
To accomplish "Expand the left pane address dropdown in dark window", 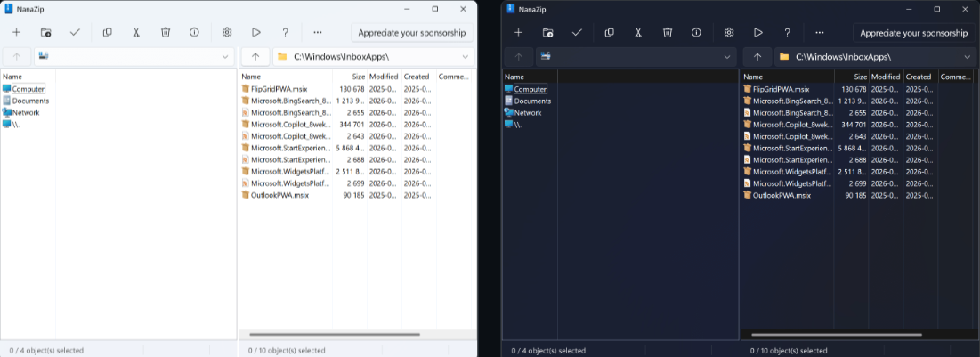I will pyautogui.click(x=727, y=56).
